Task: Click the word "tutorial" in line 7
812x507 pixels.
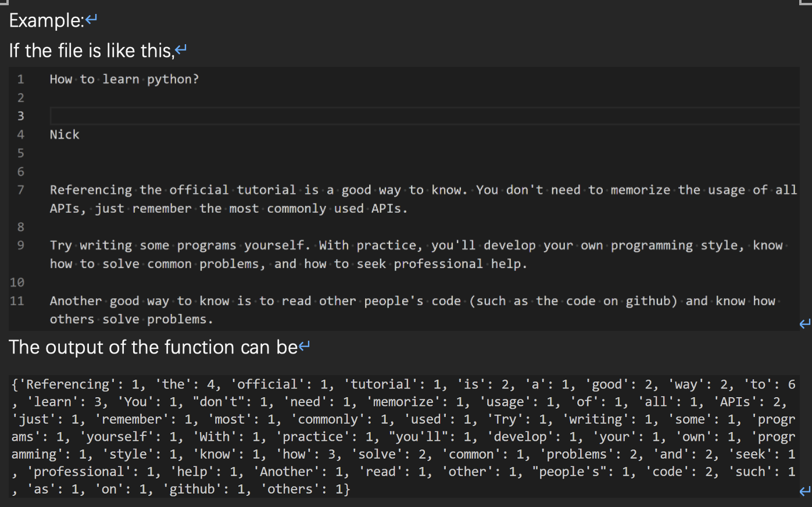Action: click(x=266, y=190)
